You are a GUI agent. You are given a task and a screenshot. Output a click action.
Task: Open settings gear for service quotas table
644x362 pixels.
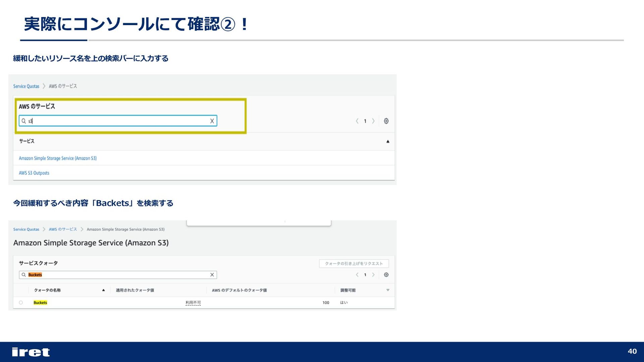(386, 275)
